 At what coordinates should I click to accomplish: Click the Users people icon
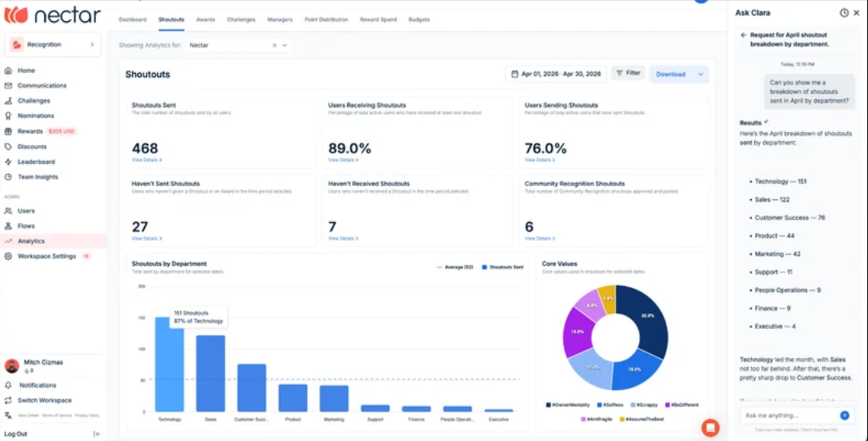coord(7,211)
